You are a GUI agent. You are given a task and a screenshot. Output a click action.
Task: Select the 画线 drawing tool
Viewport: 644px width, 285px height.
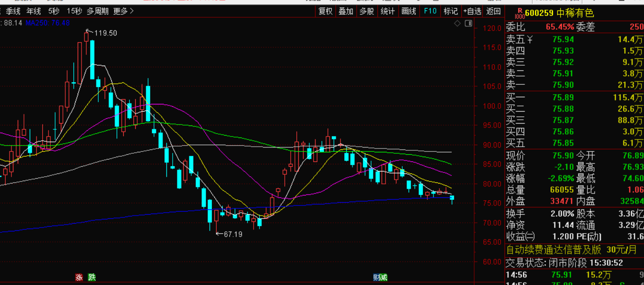(x=409, y=11)
